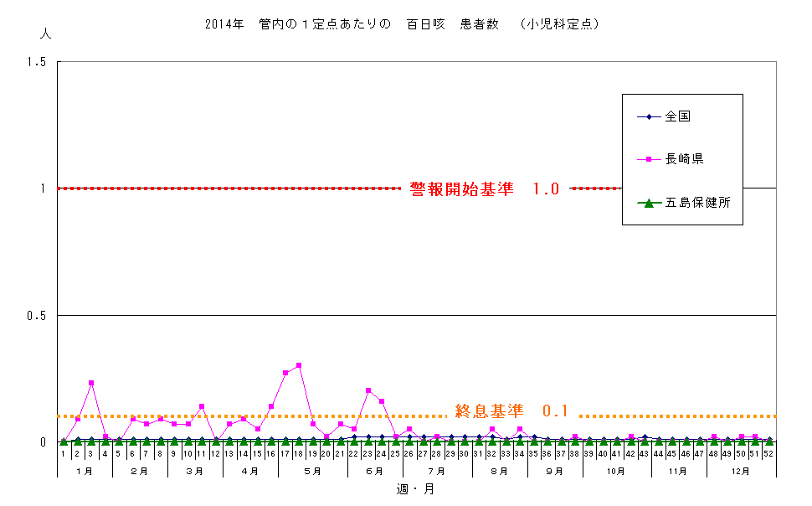812x506 pixels.
Task: Click the 12月 month label
Action: (x=741, y=472)
